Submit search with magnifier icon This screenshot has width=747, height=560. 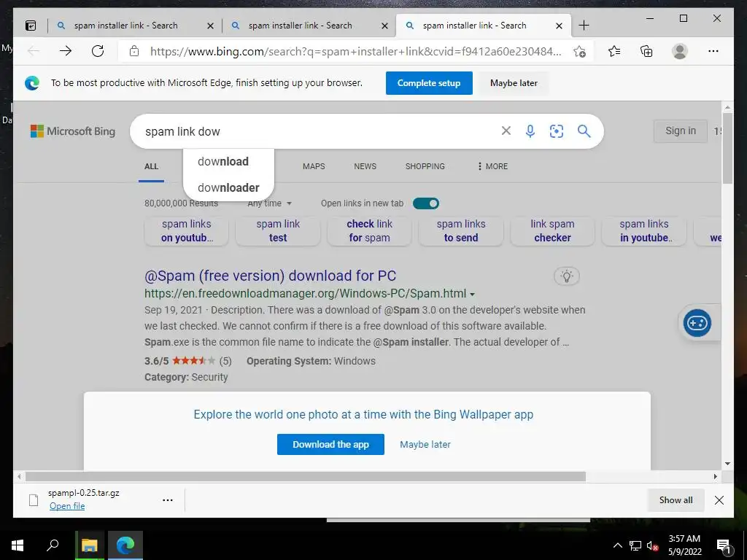(x=584, y=131)
